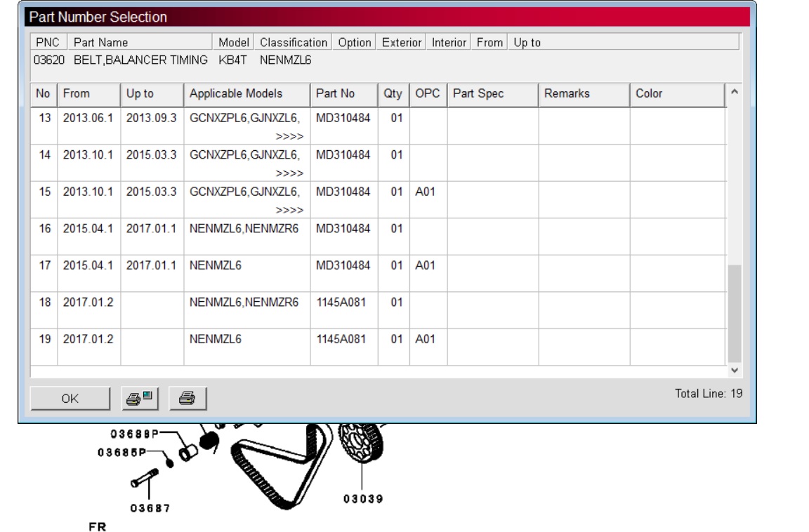Select row 18 part number 1145A081
Viewport: 809px width, 532px height.
point(341,302)
